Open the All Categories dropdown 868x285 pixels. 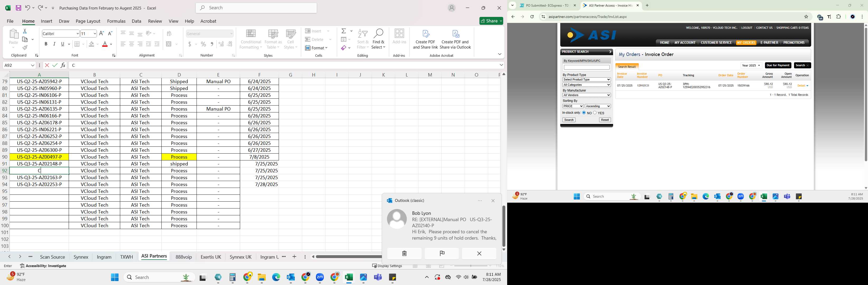[586, 85]
